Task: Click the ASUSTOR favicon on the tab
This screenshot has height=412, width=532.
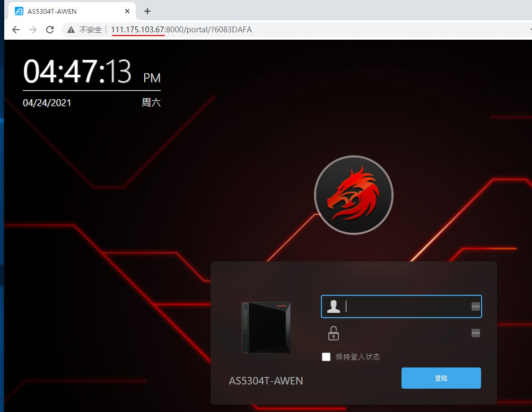Action: pos(19,11)
